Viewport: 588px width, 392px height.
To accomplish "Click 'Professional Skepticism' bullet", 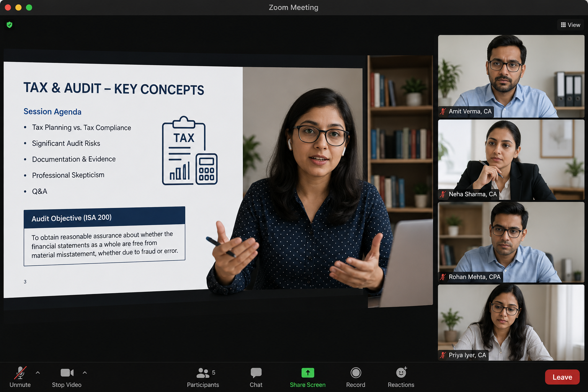I will pyautogui.click(x=68, y=175).
